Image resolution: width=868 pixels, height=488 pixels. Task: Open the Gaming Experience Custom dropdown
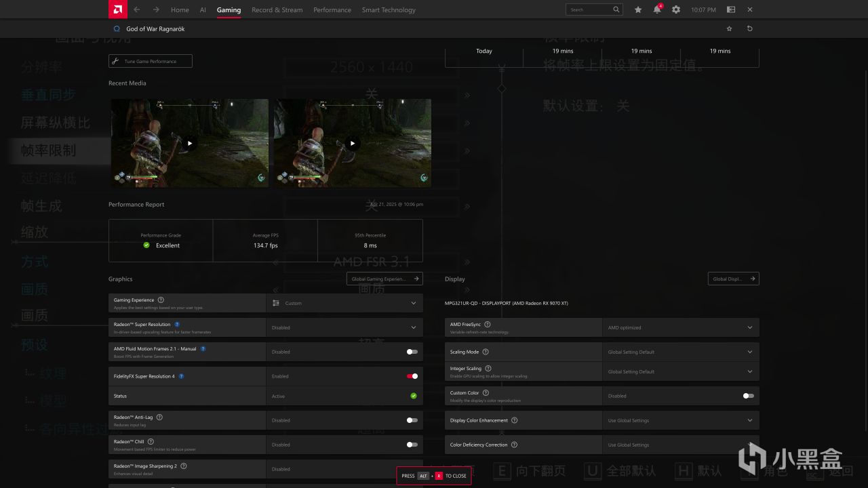tap(344, 303)
